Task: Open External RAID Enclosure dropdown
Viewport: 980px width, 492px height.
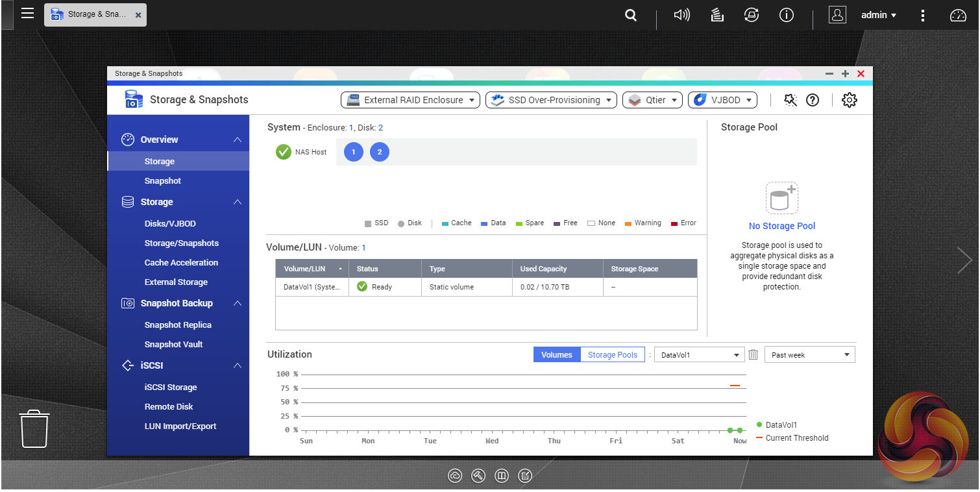Action: pos(410,100)
